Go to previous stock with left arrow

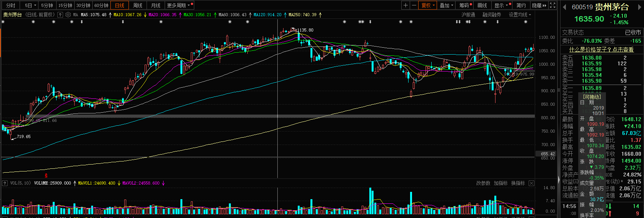click(565, 7)
